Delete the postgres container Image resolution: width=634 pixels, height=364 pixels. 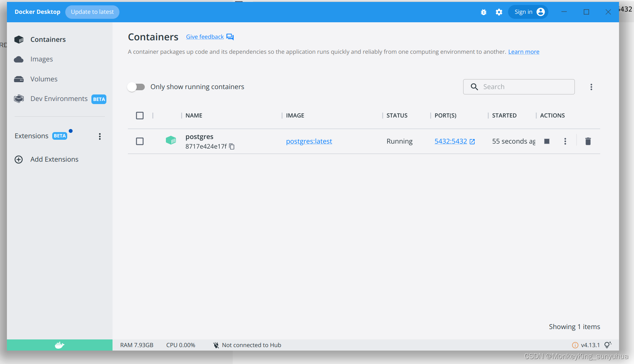click(x=588, y=141)
